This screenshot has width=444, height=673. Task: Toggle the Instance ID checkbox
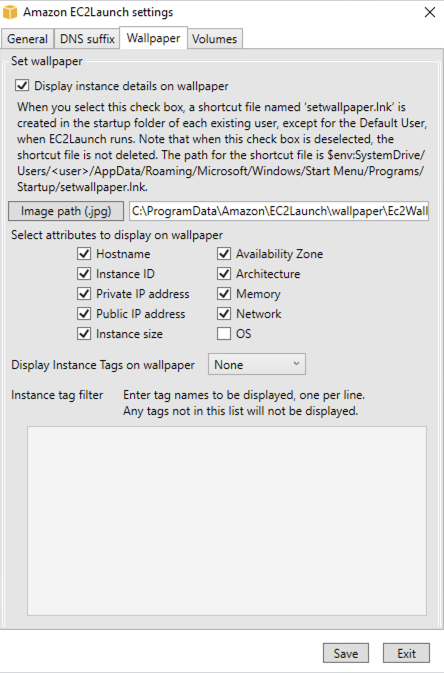(x=84, y=274)
